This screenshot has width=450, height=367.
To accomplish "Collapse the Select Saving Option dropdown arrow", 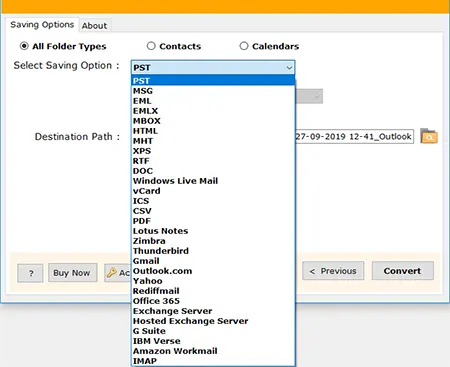I will [289, 68].
